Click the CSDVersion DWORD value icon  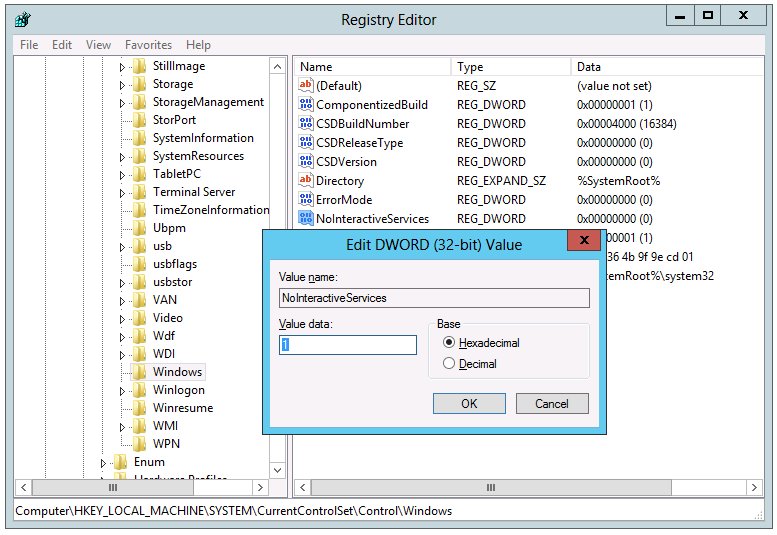point(306,161)
